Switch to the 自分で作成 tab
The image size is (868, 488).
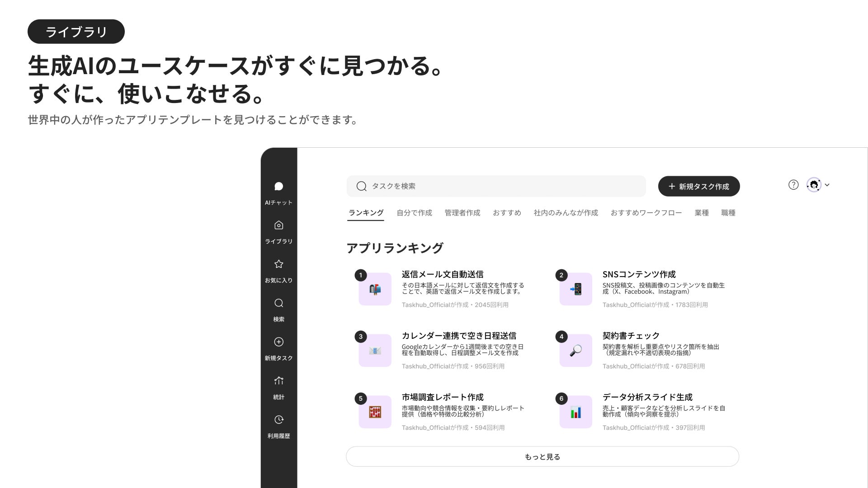tap(414, 213)
